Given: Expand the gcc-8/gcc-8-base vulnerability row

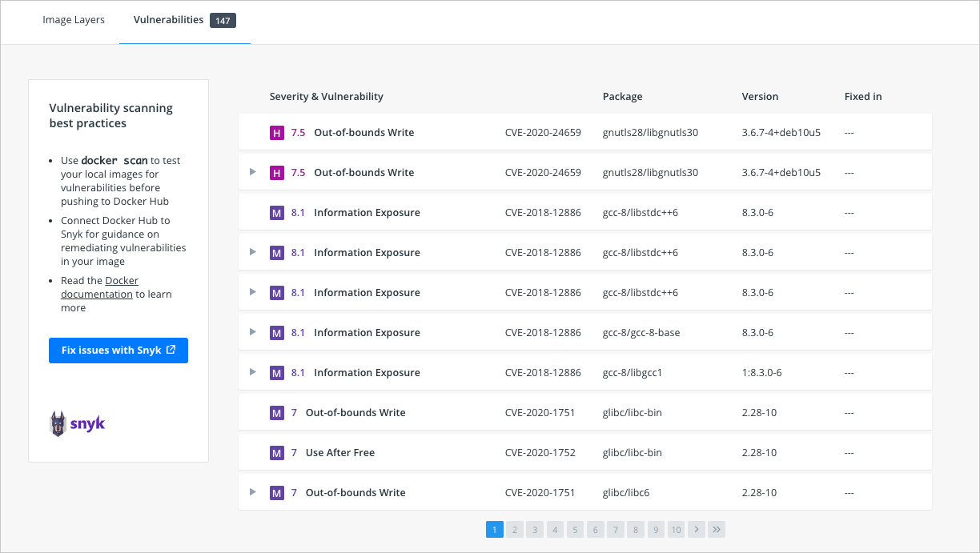Looking at the screenshot, I should (253, 332).
